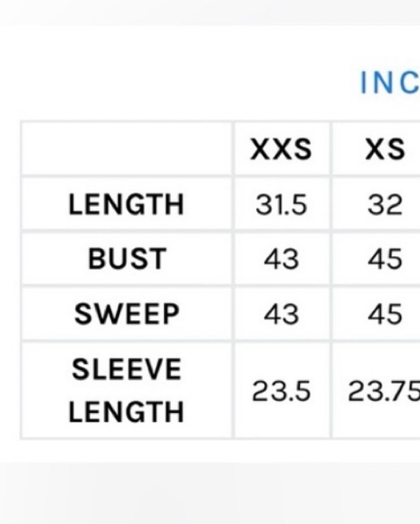Click the XS size column header

tap(385, 149)
